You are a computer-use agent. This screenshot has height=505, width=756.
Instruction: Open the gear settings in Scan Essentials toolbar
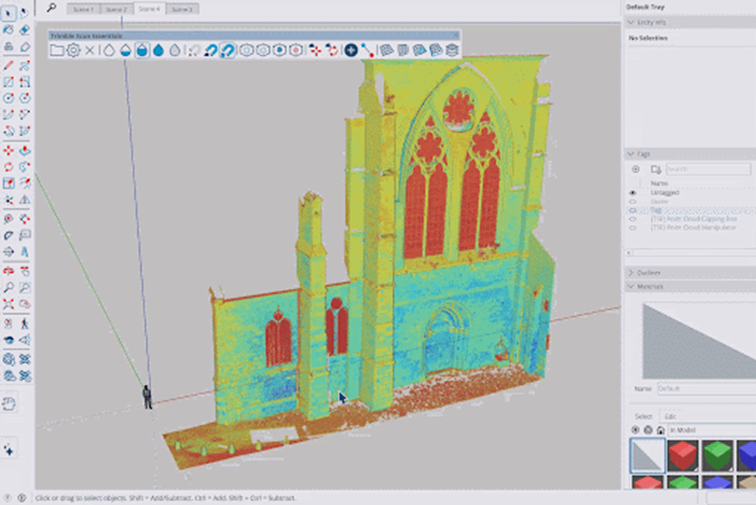click(73, 49)
